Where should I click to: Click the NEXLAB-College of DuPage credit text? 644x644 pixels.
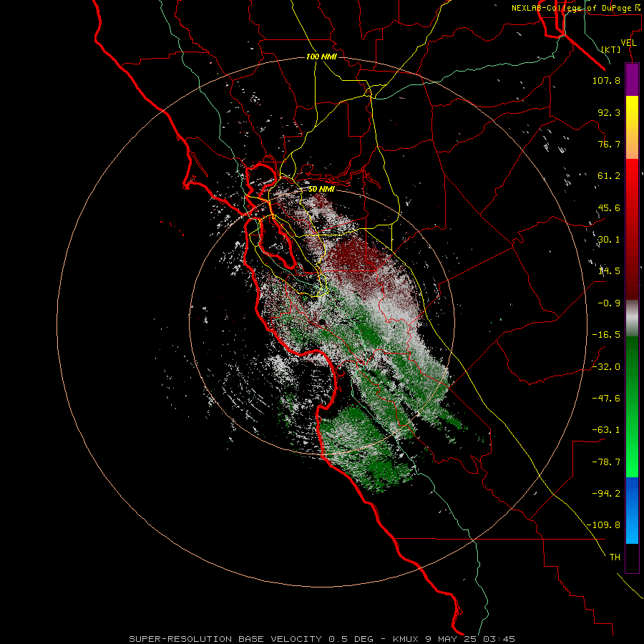click(x=576, y=8)
